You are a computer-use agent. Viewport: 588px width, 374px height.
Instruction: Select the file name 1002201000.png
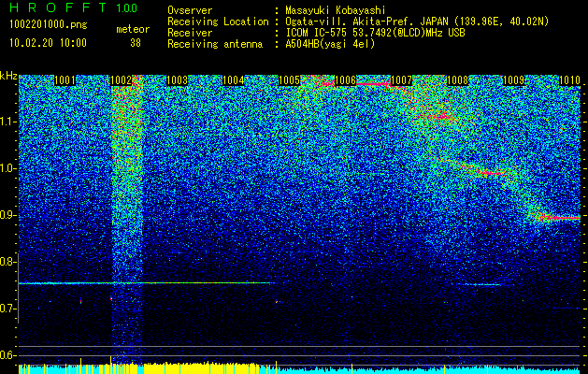pos(49,25)
